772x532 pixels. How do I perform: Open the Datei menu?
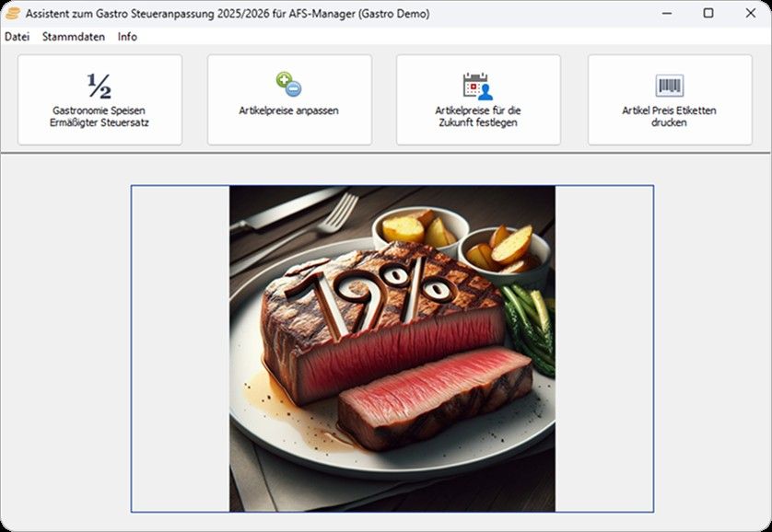coord(17,37)
